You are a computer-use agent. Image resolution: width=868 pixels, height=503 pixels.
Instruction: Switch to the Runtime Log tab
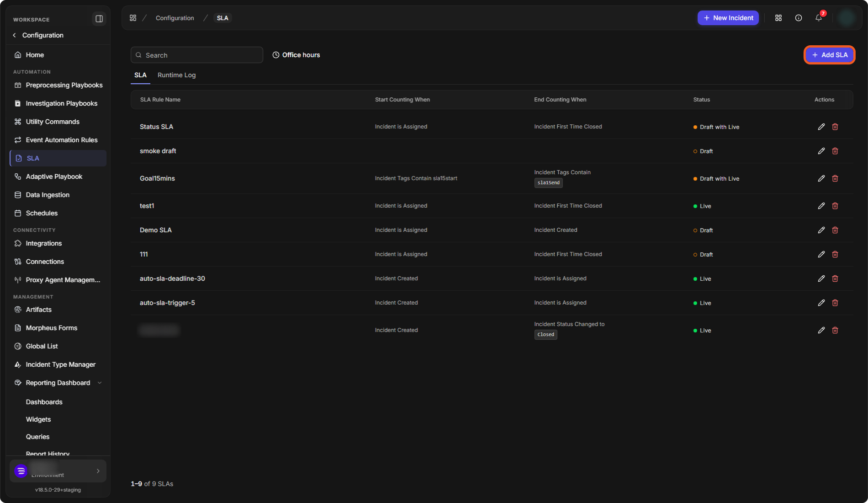[176, 75]
